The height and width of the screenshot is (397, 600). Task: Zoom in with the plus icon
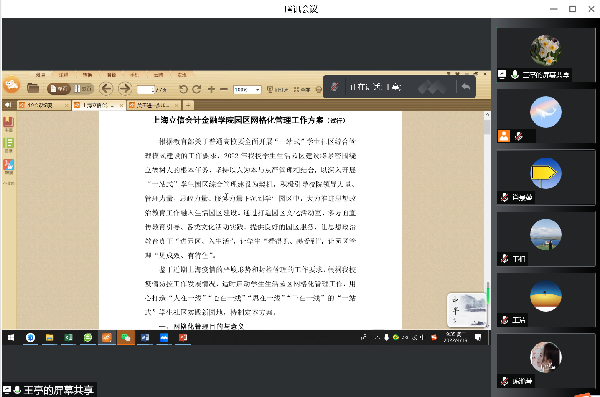pos(211,89)
